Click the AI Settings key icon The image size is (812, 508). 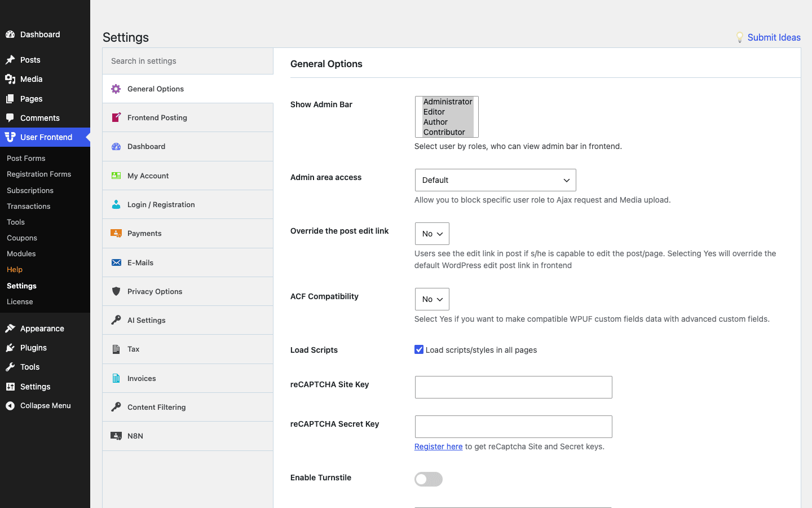point(116,320)
